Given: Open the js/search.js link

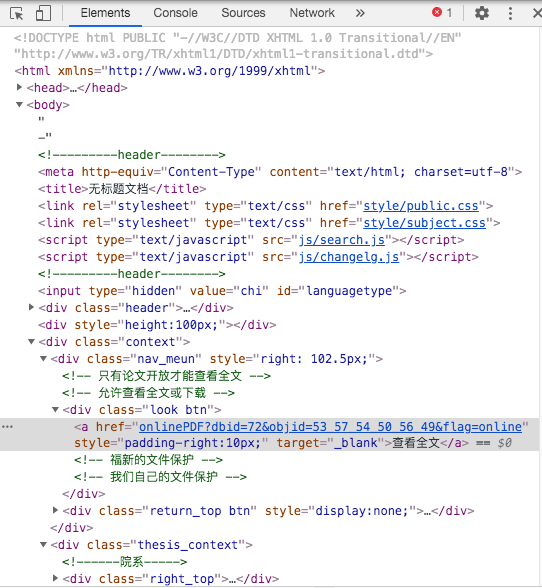Looking at the screenshot, I should (341, 240).
